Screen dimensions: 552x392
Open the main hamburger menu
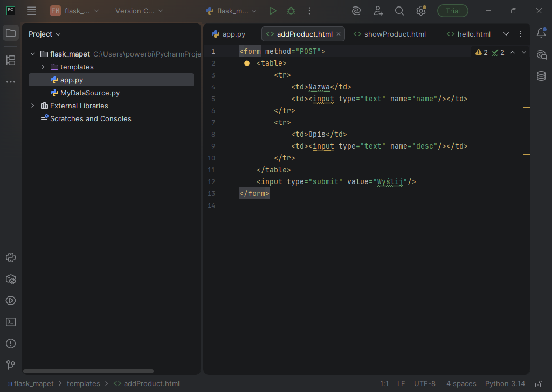(32, 11)
